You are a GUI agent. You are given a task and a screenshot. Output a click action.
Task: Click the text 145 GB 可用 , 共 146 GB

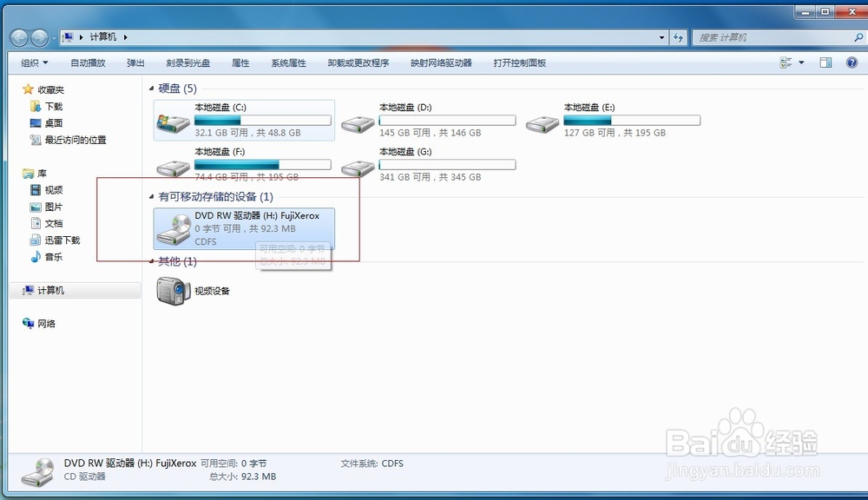point(431,133)
